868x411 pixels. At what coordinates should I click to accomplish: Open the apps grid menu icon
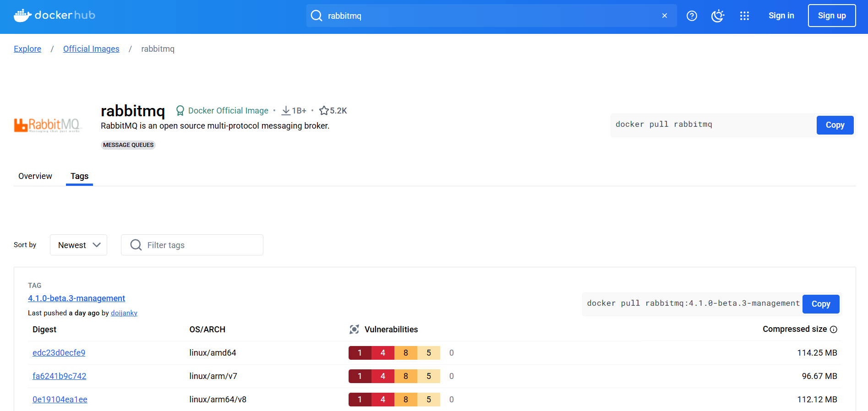point(744,16)
